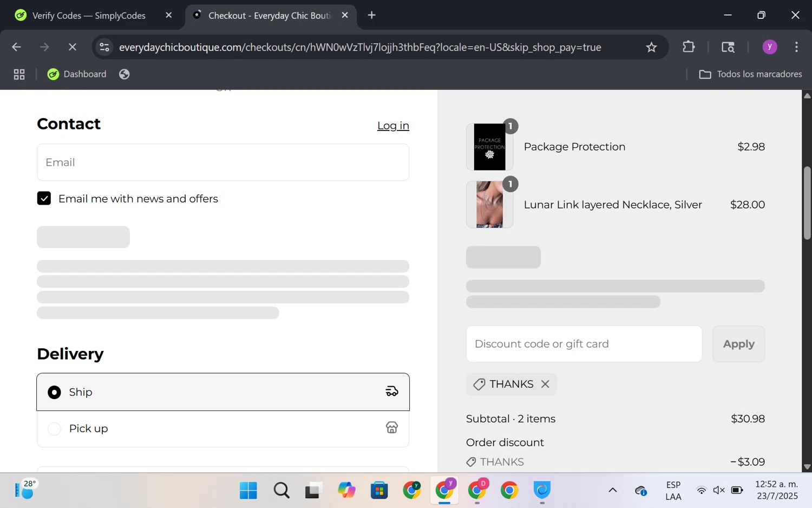Go back using browser back arrow
The height and width of the screenshot is (508, 812).
(16, 47)
